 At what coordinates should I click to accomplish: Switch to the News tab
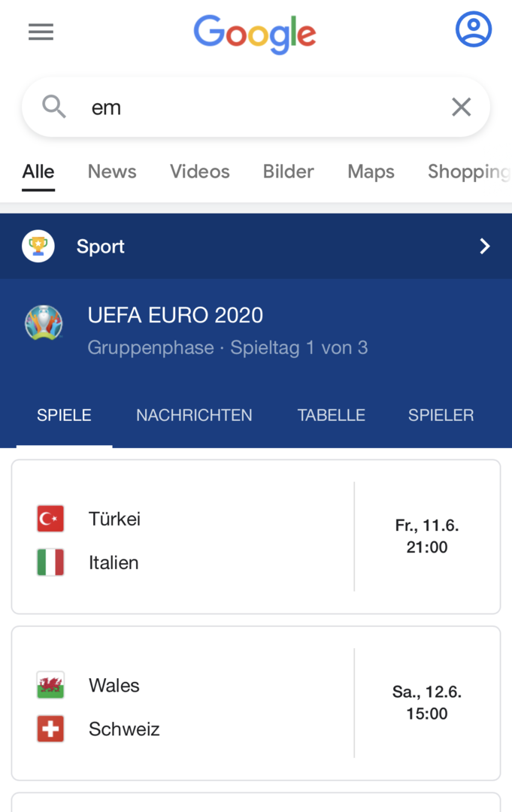112,171
